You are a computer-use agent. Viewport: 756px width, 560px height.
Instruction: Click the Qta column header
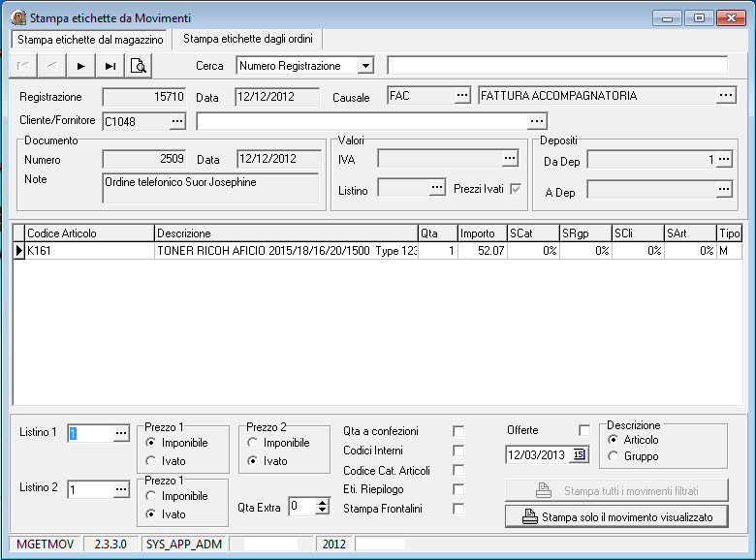(x=437, y=233)
